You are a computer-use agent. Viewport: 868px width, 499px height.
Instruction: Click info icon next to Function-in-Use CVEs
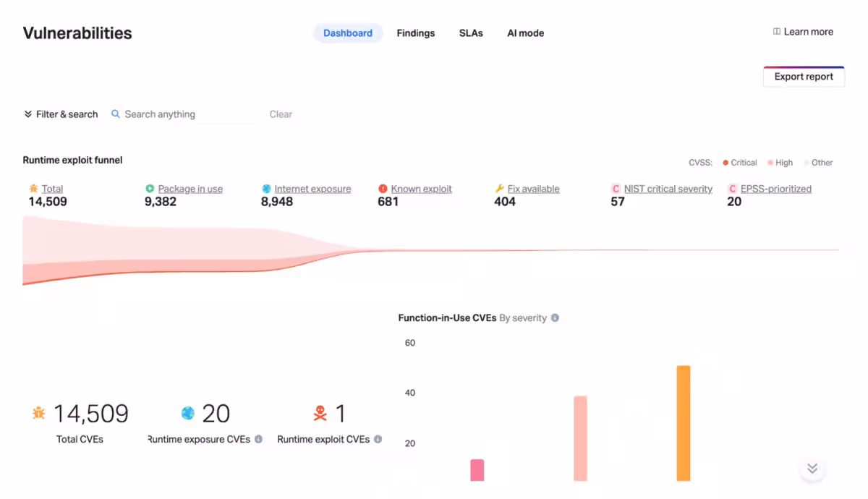[555, 317]
